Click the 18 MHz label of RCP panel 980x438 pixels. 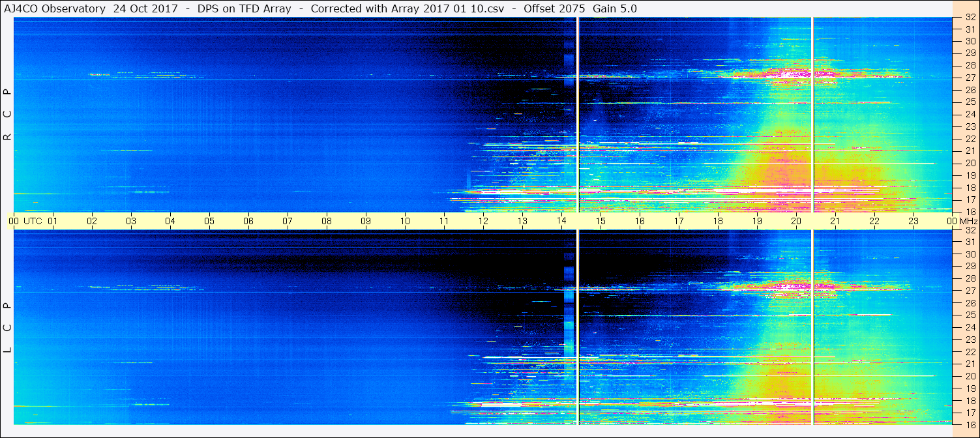(970, 187)
